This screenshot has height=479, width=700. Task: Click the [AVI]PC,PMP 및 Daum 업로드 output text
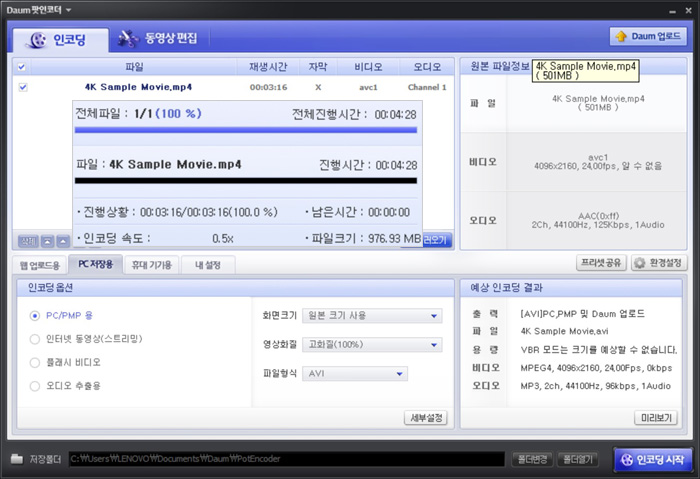(583, 314)
